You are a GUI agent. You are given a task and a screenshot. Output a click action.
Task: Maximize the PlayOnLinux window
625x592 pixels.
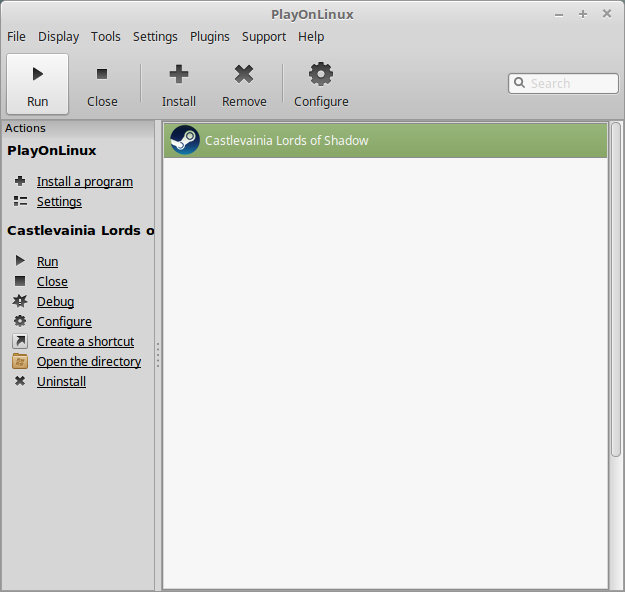click(x=583, y=14)
